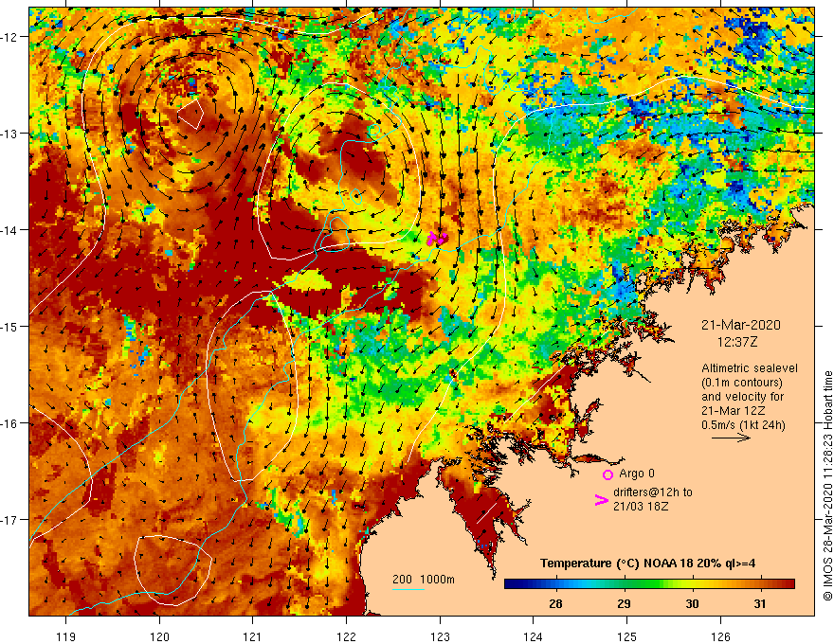Click the 'and velocity for' caption line

pyautogui.click(x=742, y=397)
